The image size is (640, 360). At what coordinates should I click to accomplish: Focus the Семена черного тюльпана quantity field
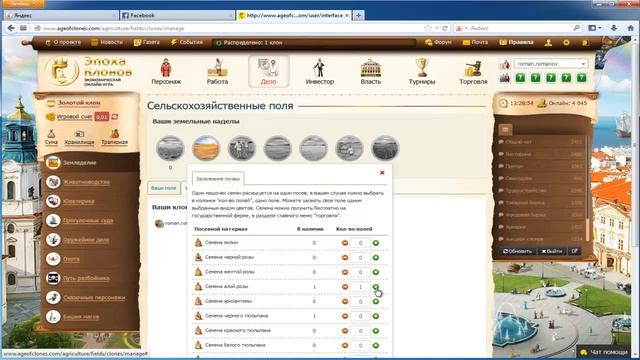360,316
